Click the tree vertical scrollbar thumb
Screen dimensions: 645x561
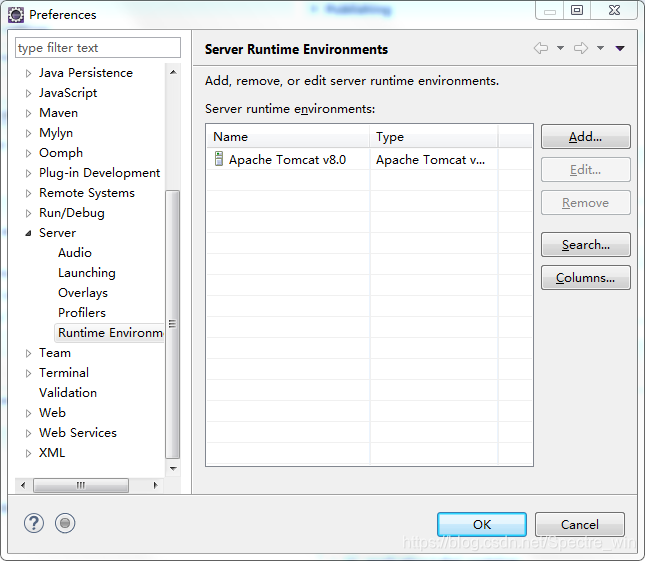point(172,324)
